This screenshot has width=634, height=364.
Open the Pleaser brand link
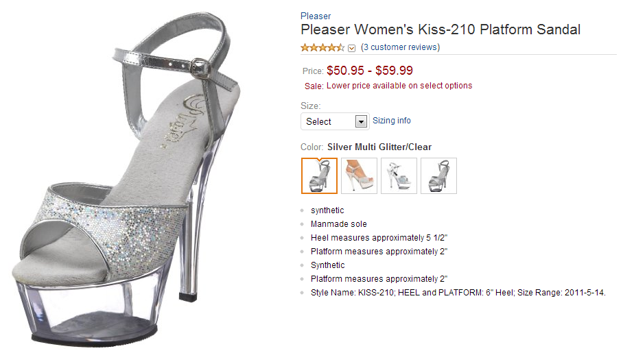coord(316,16)
